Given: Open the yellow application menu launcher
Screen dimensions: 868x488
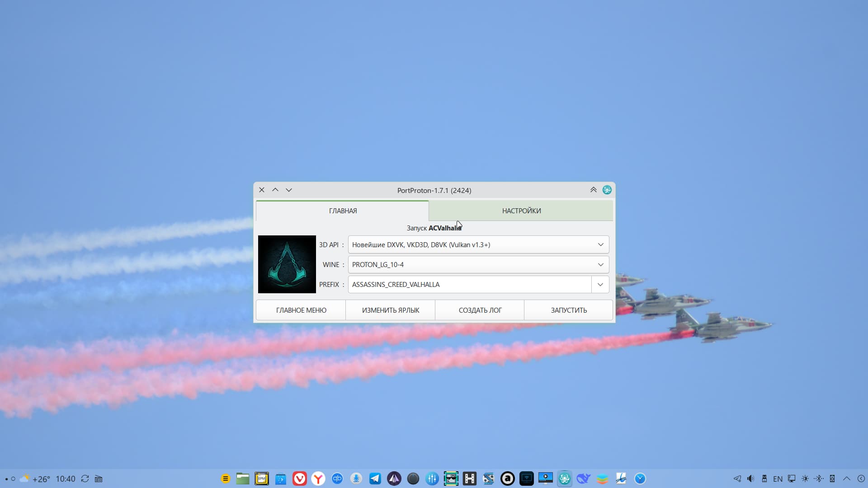Looking at the screenshot, I should (x=225, y=479).
